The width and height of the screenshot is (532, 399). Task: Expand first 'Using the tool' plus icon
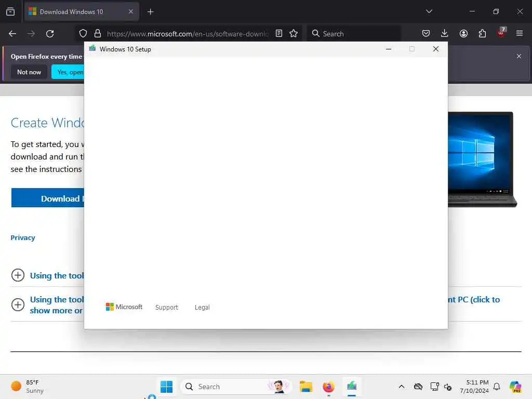[18, 275]
